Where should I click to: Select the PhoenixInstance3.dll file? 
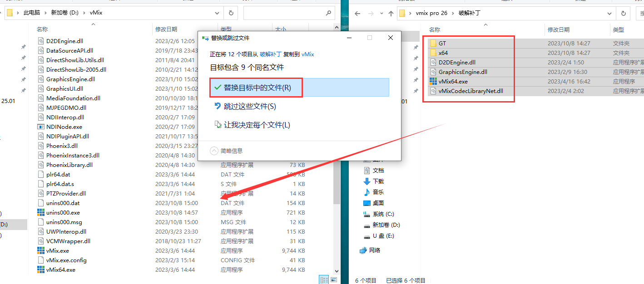pyautogui.click(x=73, y=155)
